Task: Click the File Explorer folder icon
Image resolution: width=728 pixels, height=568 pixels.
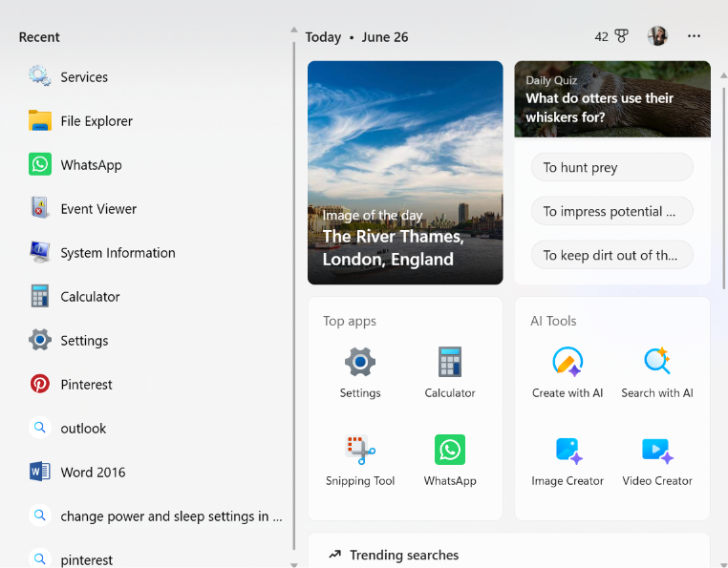Action: click(x=39, y=120)
